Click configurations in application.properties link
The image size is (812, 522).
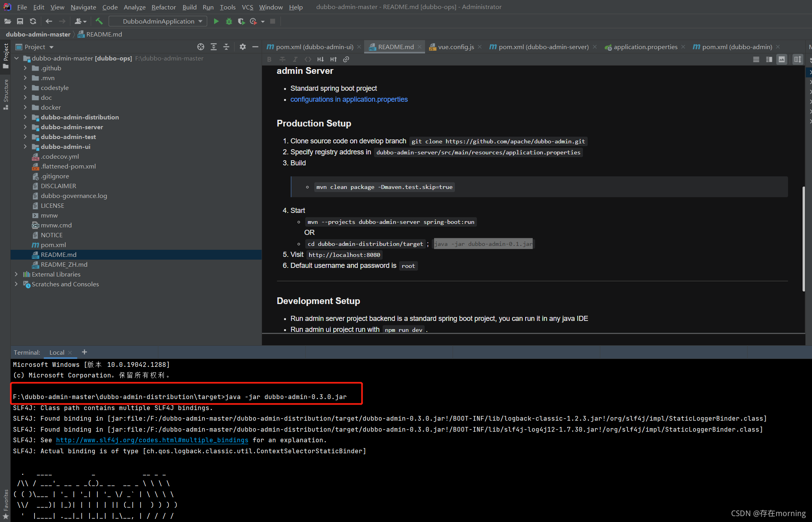pyautogui.click(x=349, y=99)
